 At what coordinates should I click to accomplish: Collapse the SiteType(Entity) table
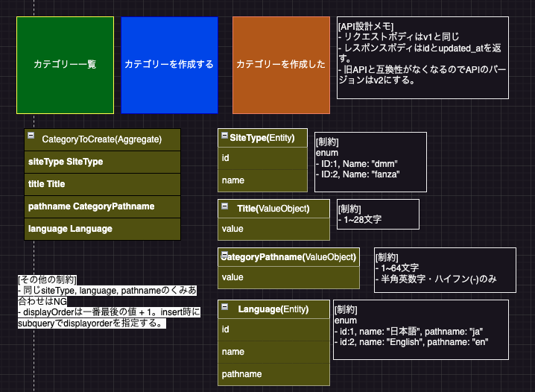[224, 136]
